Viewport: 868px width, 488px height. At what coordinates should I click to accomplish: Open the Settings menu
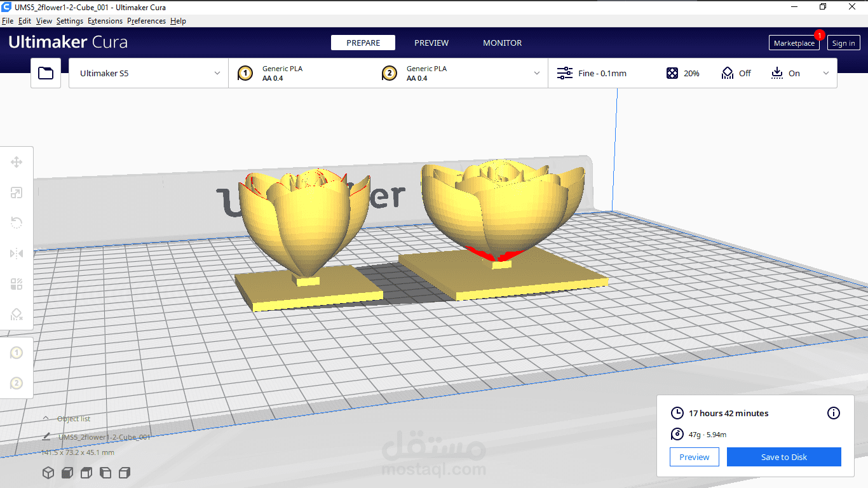[x=70, y=21]
